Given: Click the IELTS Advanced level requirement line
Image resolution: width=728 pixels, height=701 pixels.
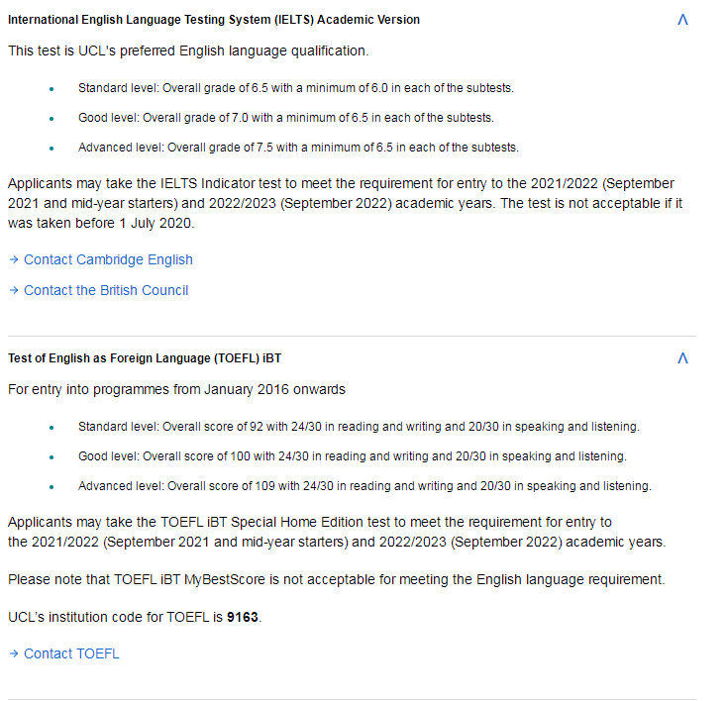Looking at the screenshot, I should [x=298, y=148].
